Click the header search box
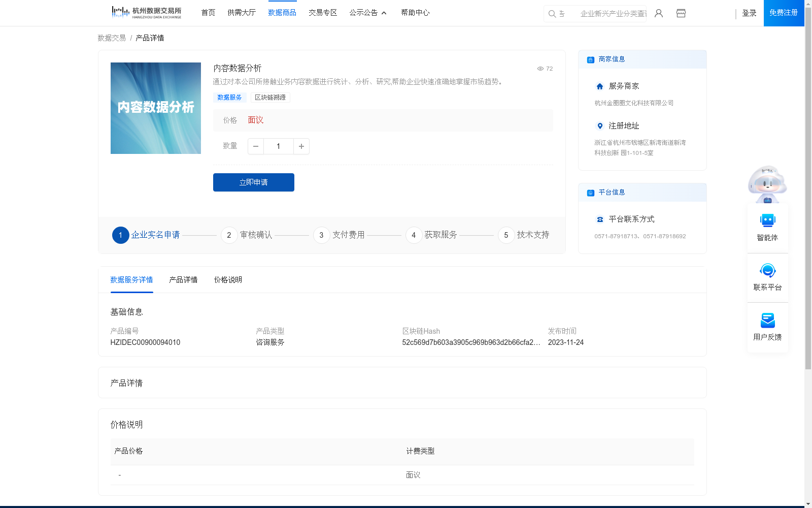812x508 pixels. [x=595, y=14]
